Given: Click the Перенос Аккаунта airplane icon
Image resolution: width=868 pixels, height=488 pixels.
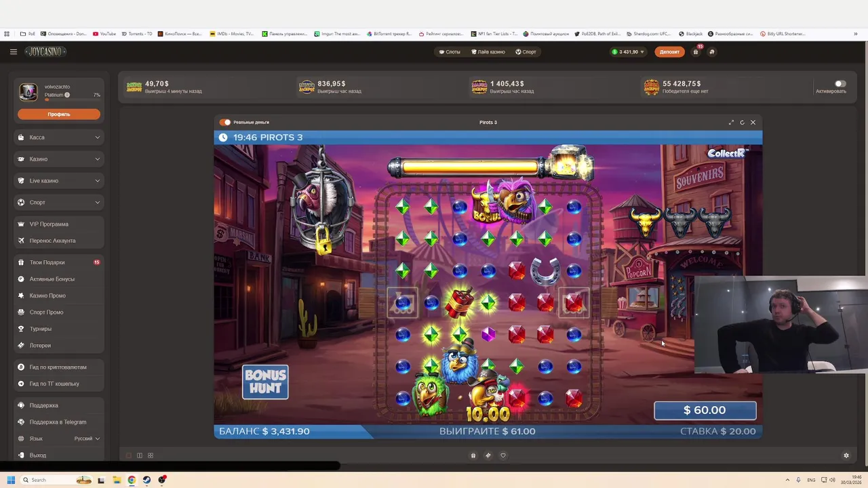Looking at the screenshot, I should click(21, 241).
